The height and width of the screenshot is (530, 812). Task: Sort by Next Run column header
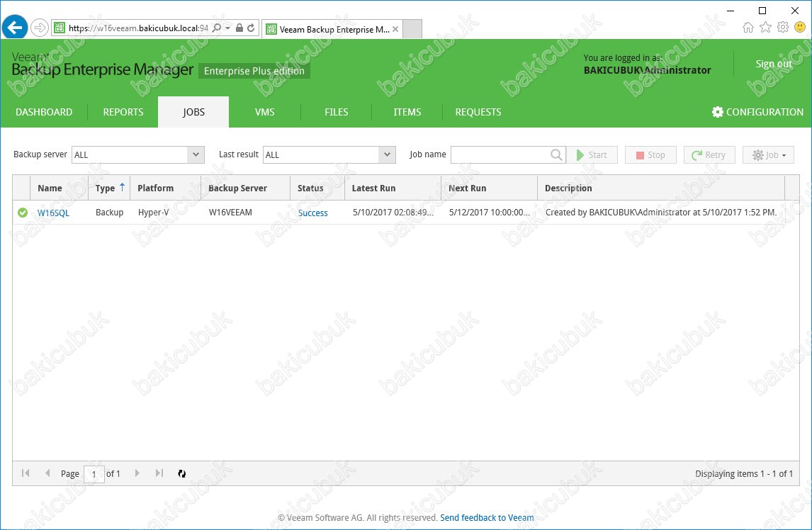(490, 188)
